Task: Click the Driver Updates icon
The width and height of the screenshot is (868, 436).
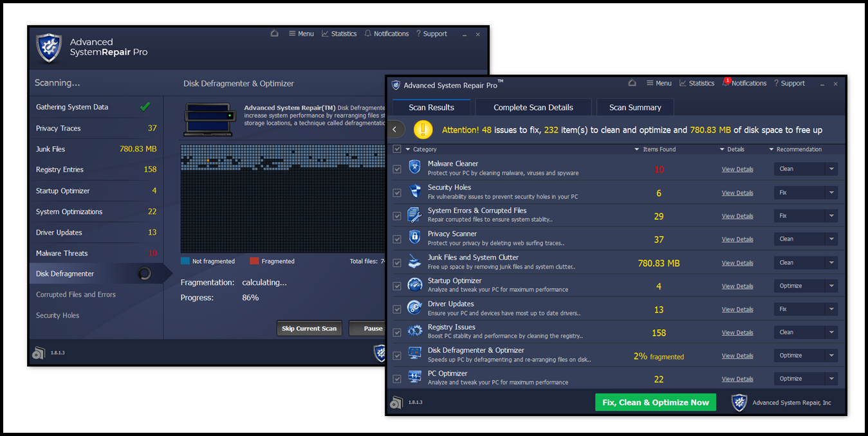Action: [414, 308]
